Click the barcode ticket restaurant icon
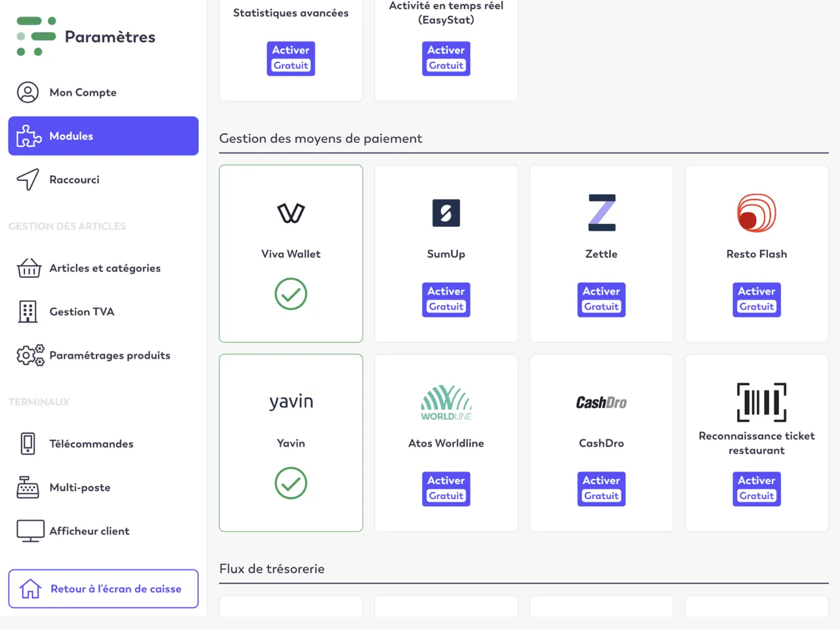 pyautogui.click(x=761, y=402)
